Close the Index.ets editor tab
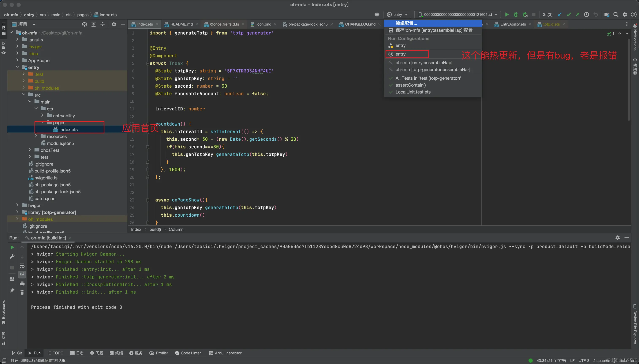The height and width of the screenshot is (364, 639). [x=157, y=24]
